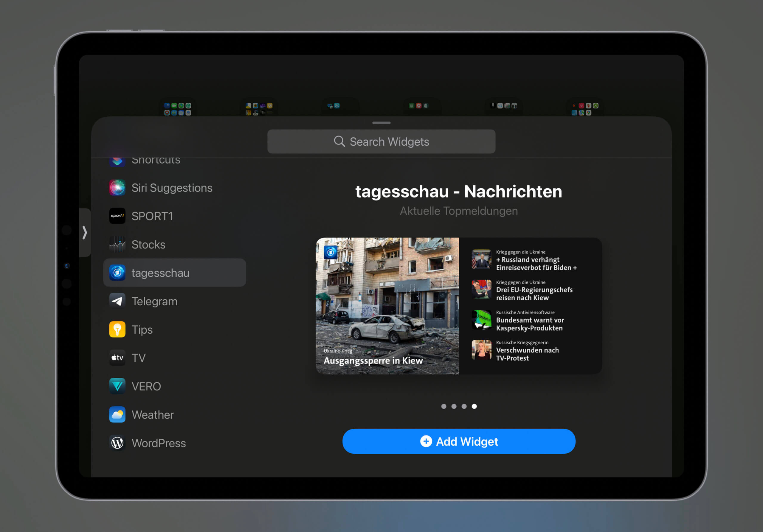Viewport: 763px width, 532px height.
Task: Switch to second widget size page dot
Action: 454,406
